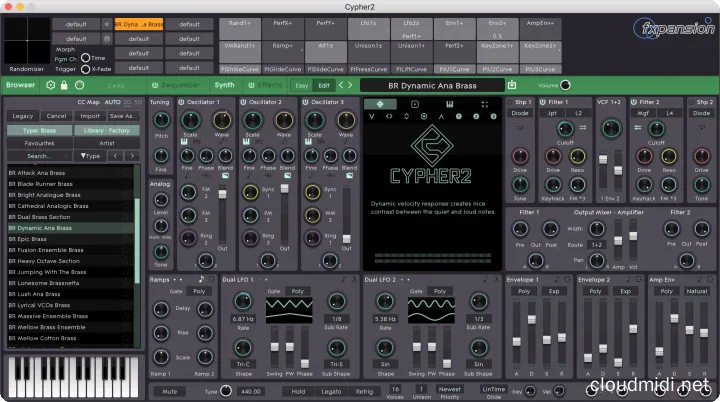Open the browser settings gear icon

click(50, 86)
